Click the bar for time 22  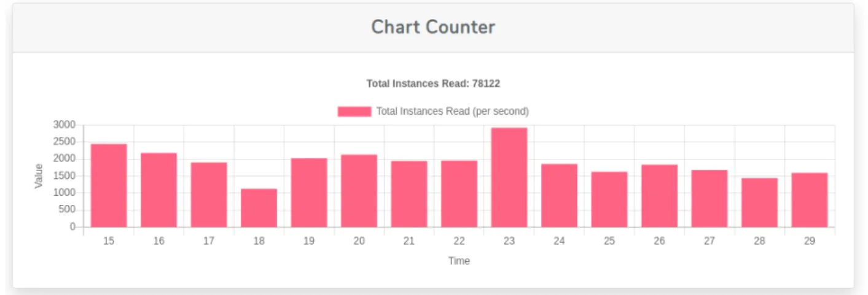coord(459,194)
